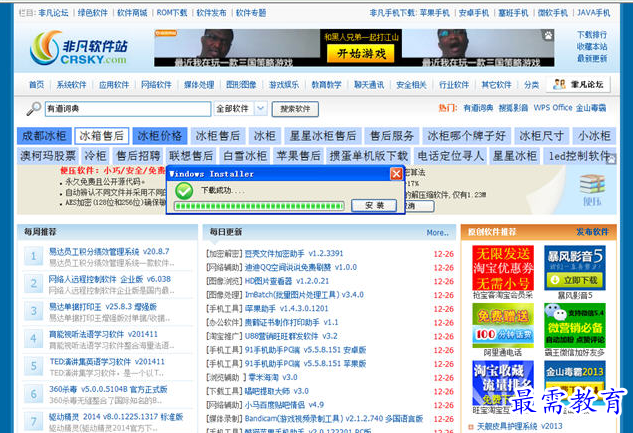Click the search box containing 有道词典
The image size is (633, 433).
coord(128,109)
